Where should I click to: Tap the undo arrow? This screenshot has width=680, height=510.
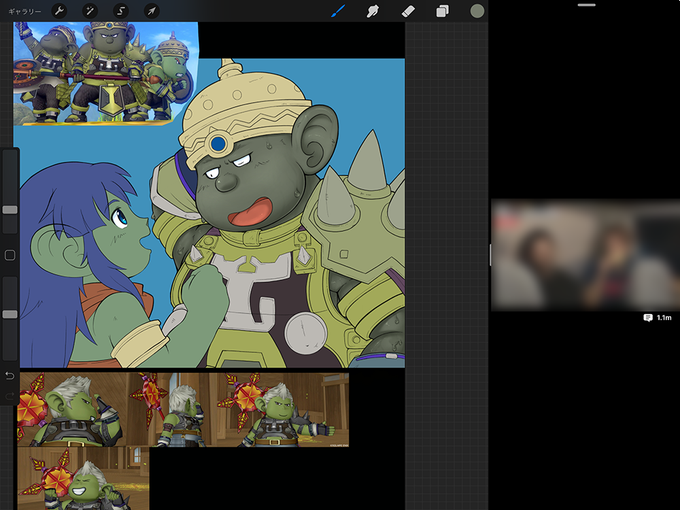(10, 376)
